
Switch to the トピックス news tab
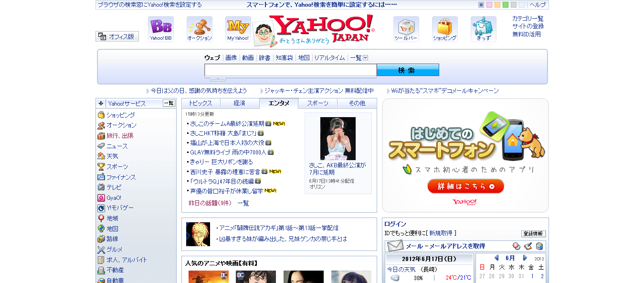click(201, 103)
